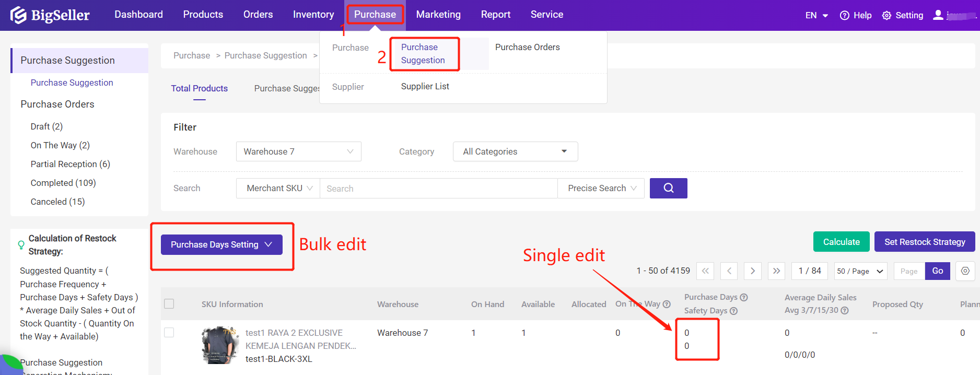This screenshot has width=980, height=375.
Task: Go to the first page of results
Action: click(x=705, y=271)
